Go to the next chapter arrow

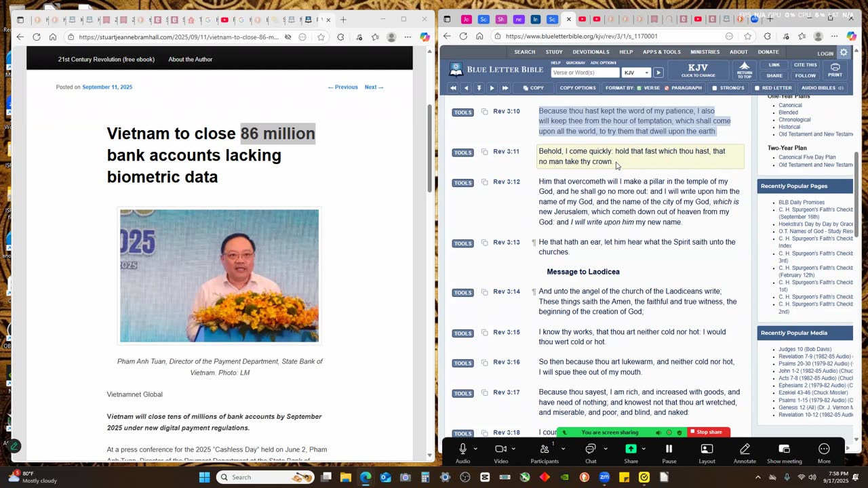(x=492, y=88)
